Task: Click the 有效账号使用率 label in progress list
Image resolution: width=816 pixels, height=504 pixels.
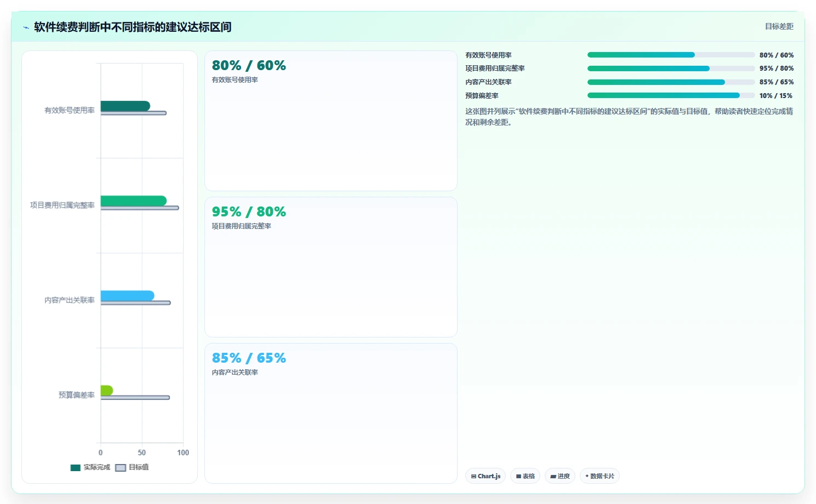Action: [x=488, y=55]
